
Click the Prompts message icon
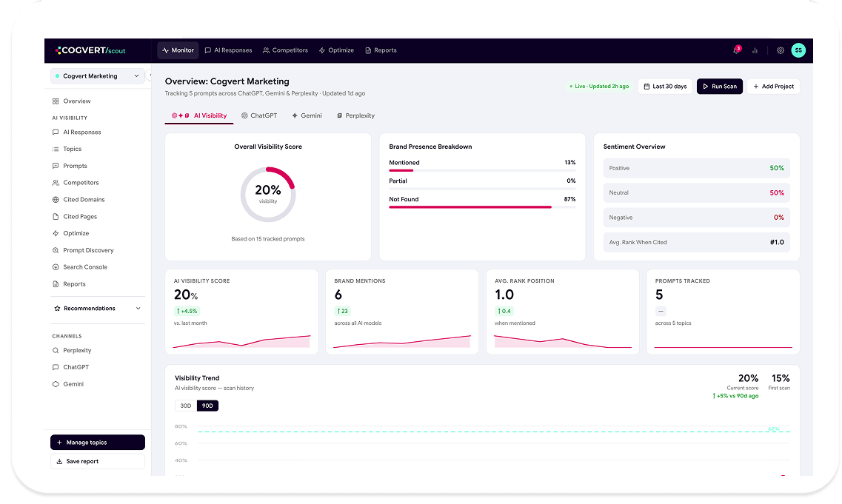click(x=56, y=166)
